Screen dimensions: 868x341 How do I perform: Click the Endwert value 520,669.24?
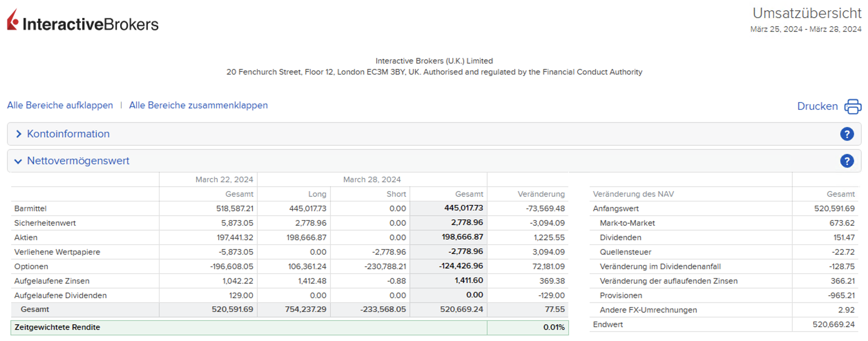tap(833, 324)
